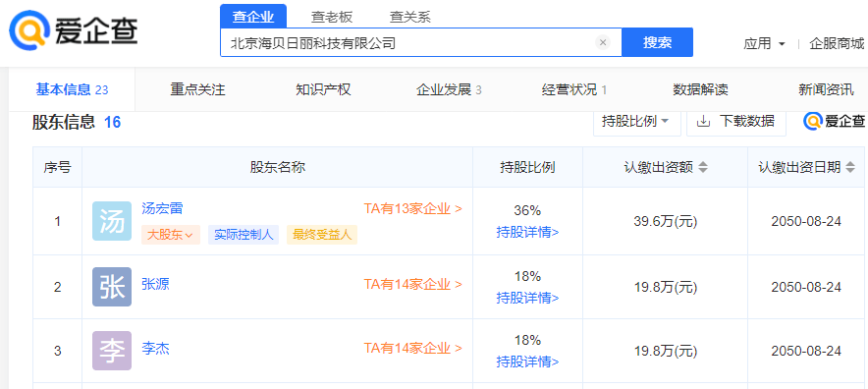Click the 股东信息 section heading
The image size is (868, 389).
pos(64,122)
